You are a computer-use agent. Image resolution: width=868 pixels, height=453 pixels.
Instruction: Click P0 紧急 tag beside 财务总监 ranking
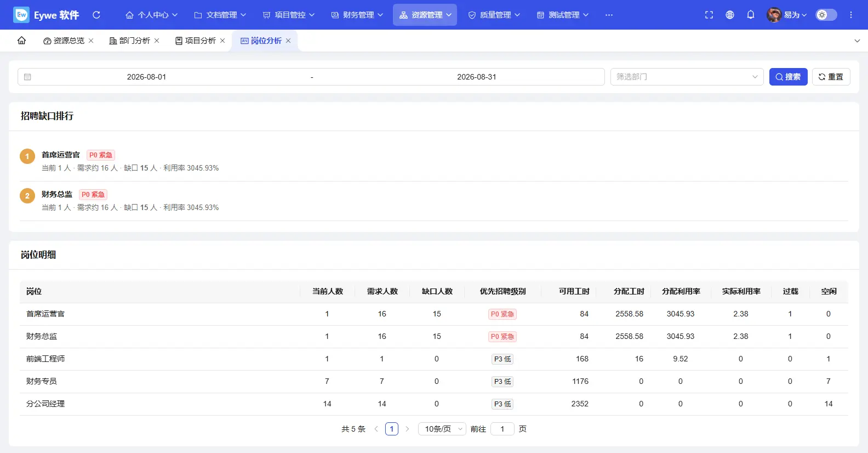point(93,195)
